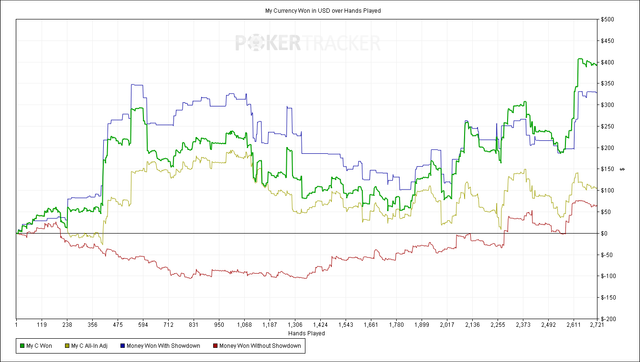Viewport: 640px width, 362px height.
Task: Click the $300 y-axis label
Action: pyautogui.click(x=607, y=105)
